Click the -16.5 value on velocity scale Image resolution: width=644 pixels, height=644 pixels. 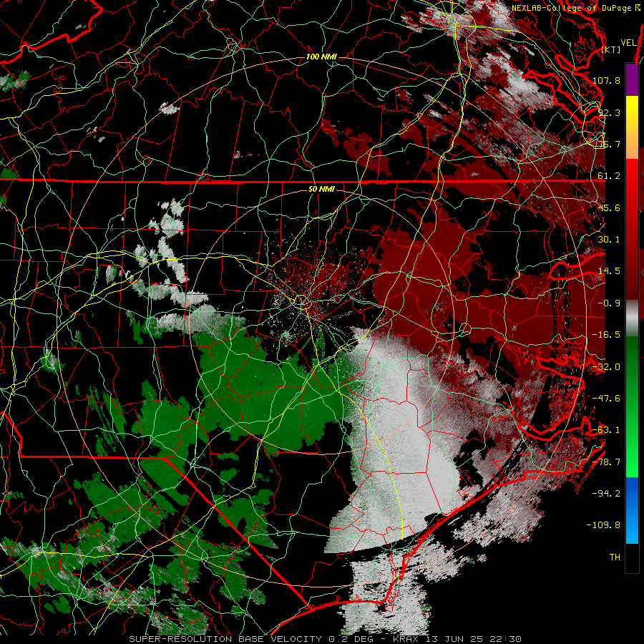tap(606, 335)
